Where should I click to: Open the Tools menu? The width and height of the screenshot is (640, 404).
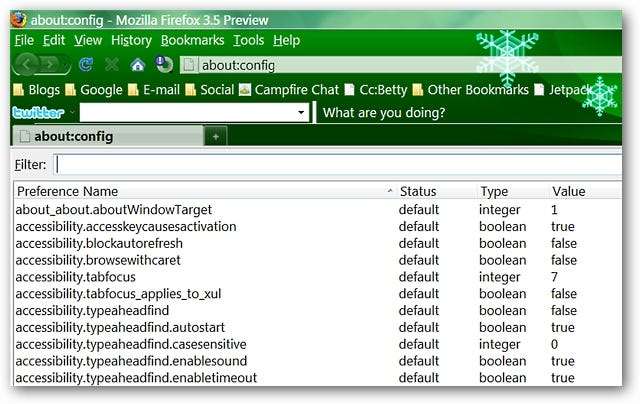click(249, 40)
